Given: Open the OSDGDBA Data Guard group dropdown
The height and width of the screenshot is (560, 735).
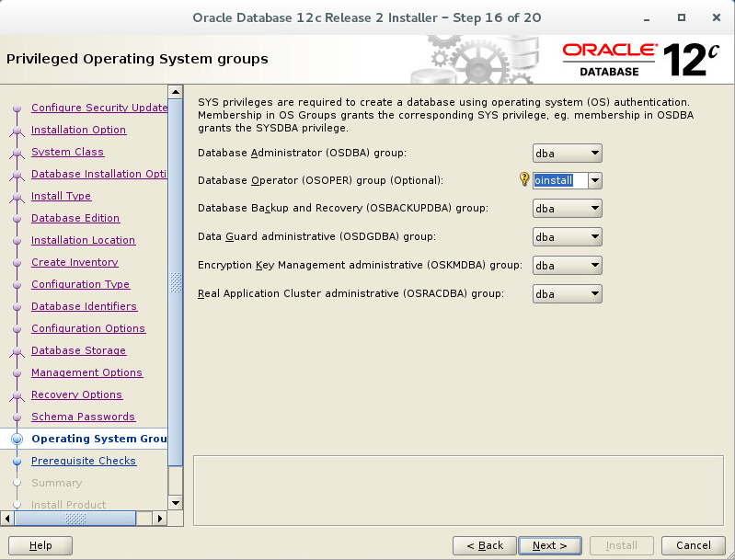Looking at the screenshot, I should [x=568, y=237].
